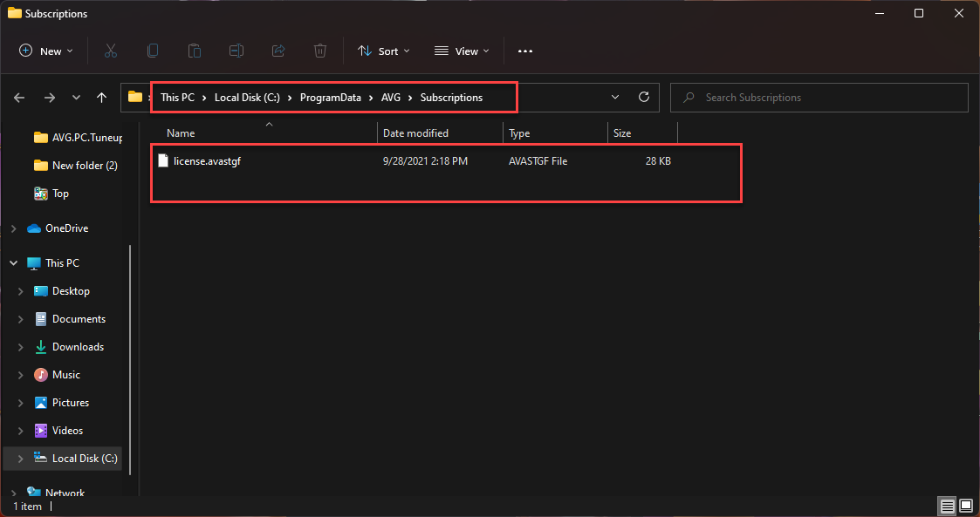Select Videos in the navigation pane
980x517 pixels.
(58, 431)
